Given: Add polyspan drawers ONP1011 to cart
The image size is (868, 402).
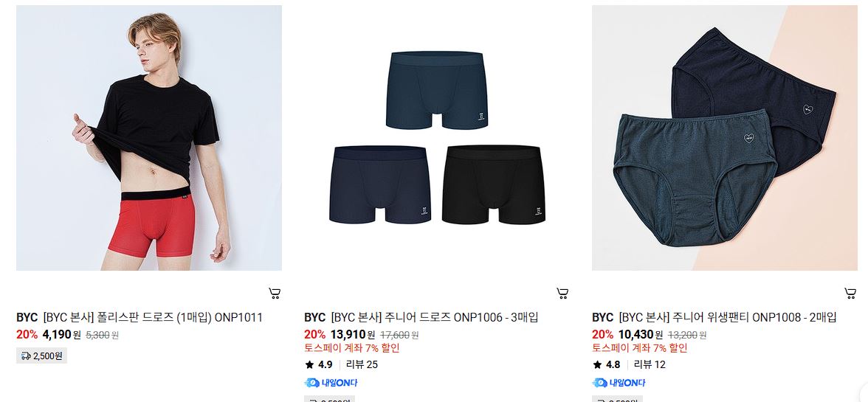Looking at the screenshot, I should coord(275,293).
